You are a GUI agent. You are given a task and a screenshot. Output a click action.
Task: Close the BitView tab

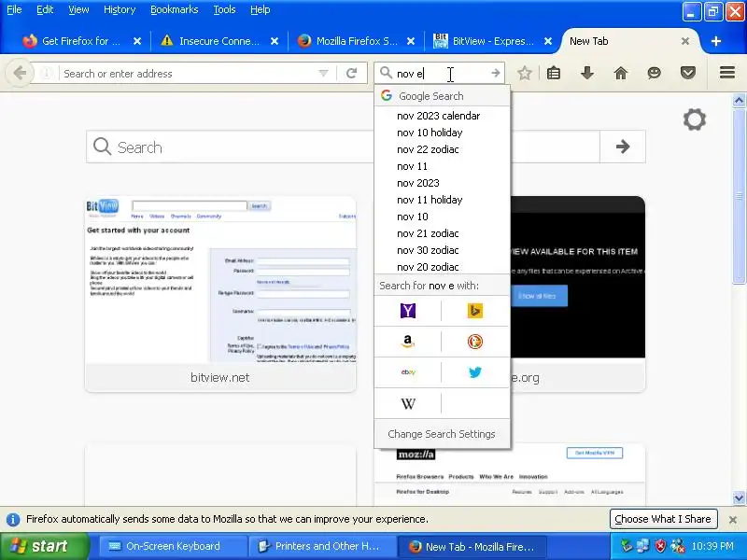pyautogui.click(x=548, y=41)
